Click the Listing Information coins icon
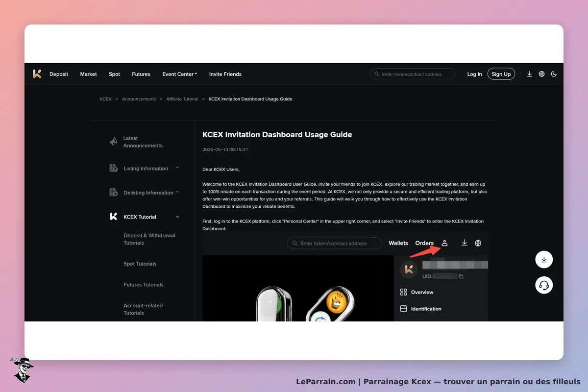Viewport: 588px width, 392px height. click(x=113, y=168)
